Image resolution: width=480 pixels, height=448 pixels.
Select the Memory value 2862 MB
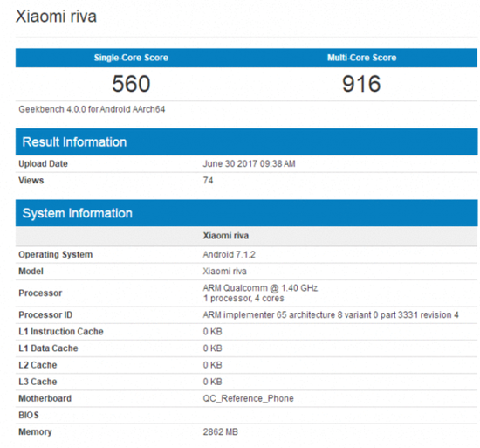[221, 432]
